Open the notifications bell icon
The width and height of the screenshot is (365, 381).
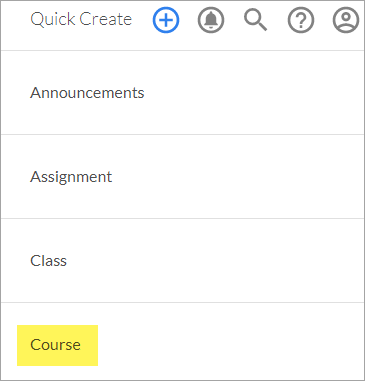pyautogui.click(x=211, y=20)
